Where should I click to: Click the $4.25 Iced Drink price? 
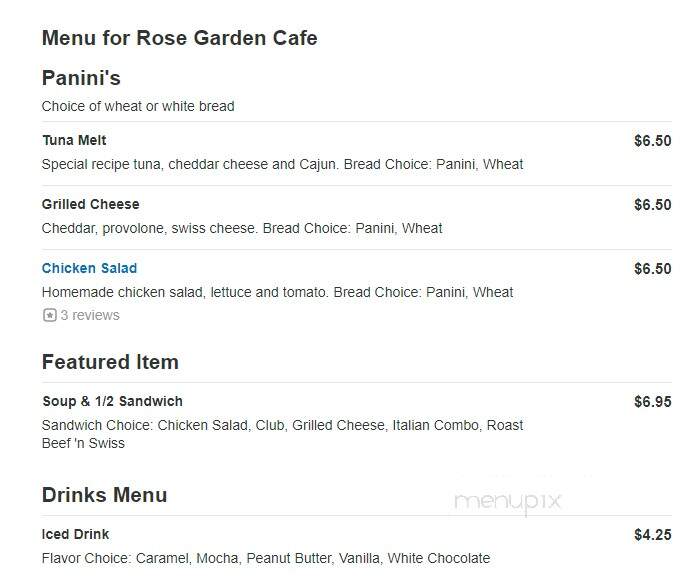pos(652,535)
